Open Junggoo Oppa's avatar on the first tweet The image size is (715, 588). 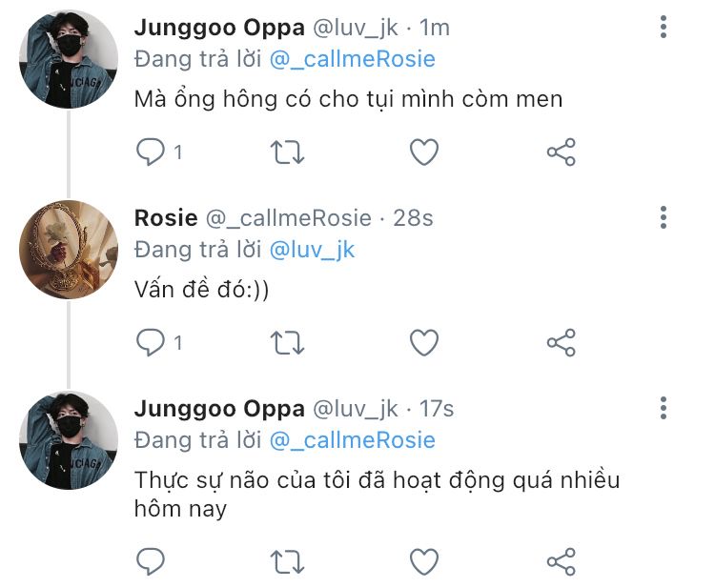(69, 59)
